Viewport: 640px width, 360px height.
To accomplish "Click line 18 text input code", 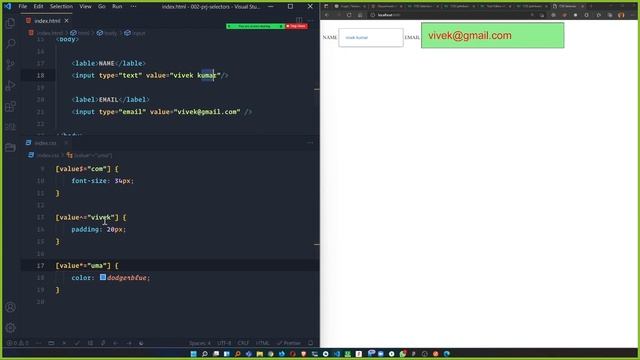I will 150,76.
